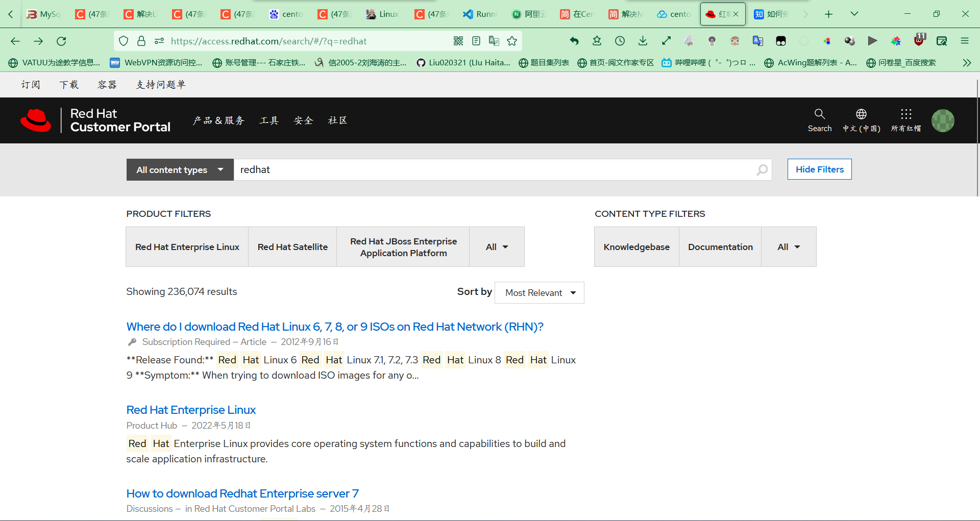Expand All content types dropdown
980x521 pixels.
[x=180, y=170]
